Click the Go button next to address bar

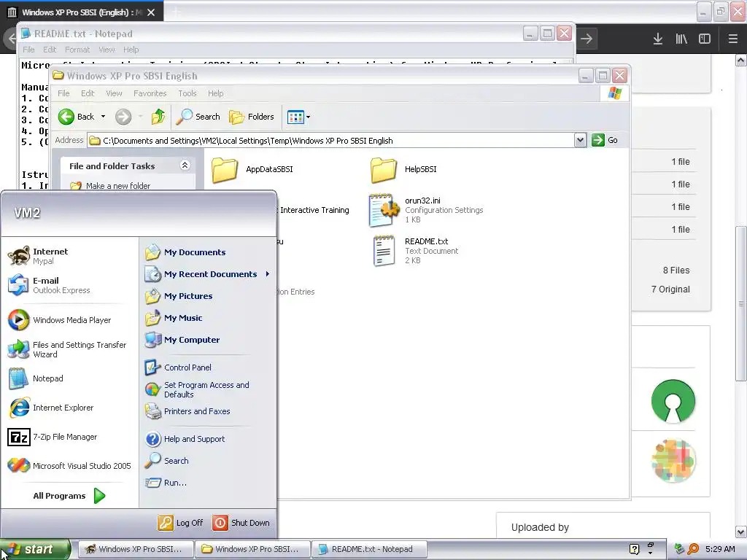tap(605, 141)
